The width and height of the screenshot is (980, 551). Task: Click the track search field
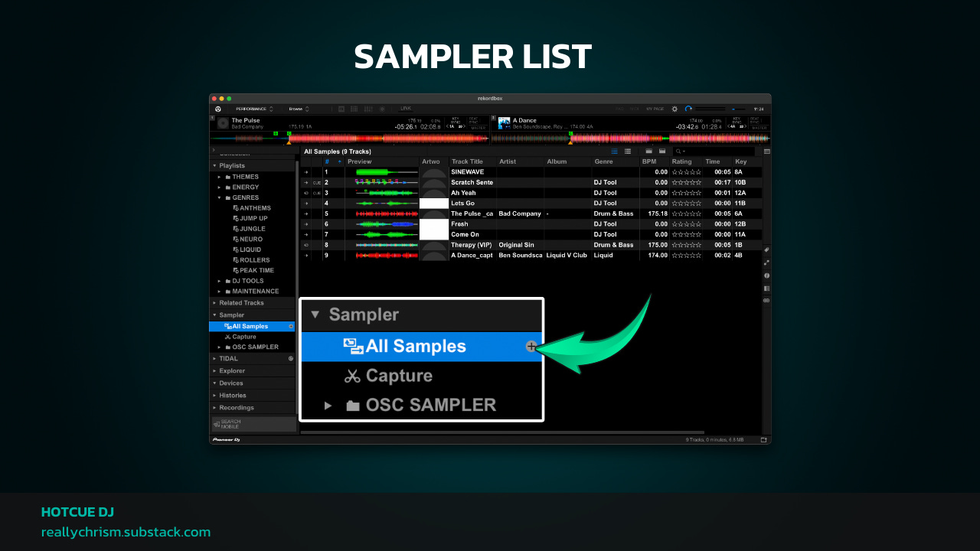714,152
